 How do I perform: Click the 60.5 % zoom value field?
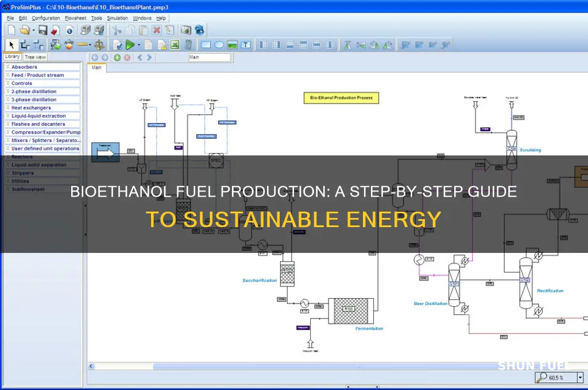(x=556, y=377)
